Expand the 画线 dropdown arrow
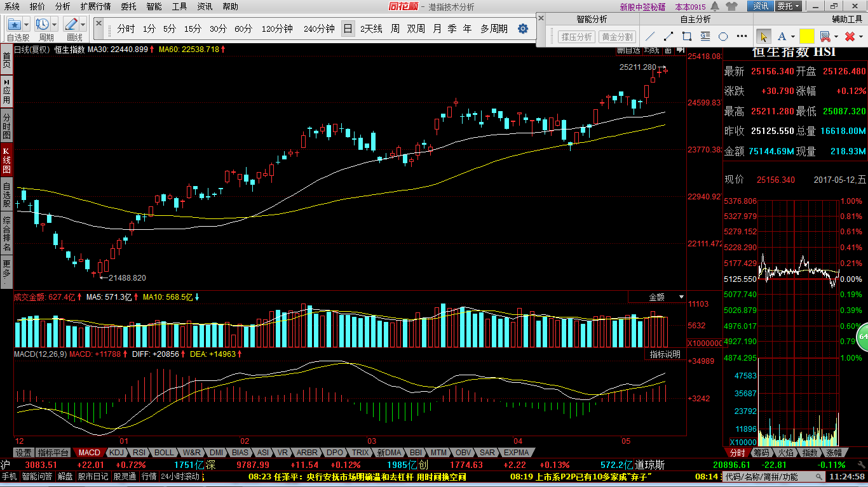This screenshot has height=487, width=868. point(83,25)
